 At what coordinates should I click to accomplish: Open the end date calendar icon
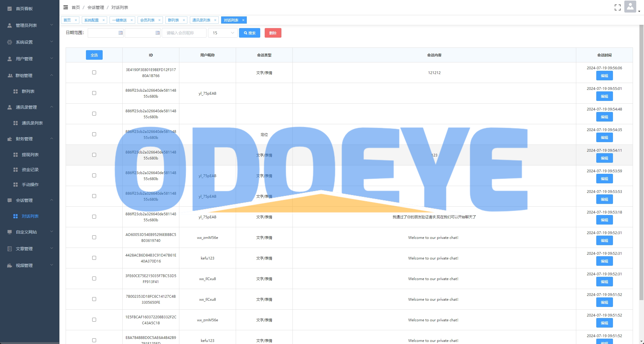[158, 33]
